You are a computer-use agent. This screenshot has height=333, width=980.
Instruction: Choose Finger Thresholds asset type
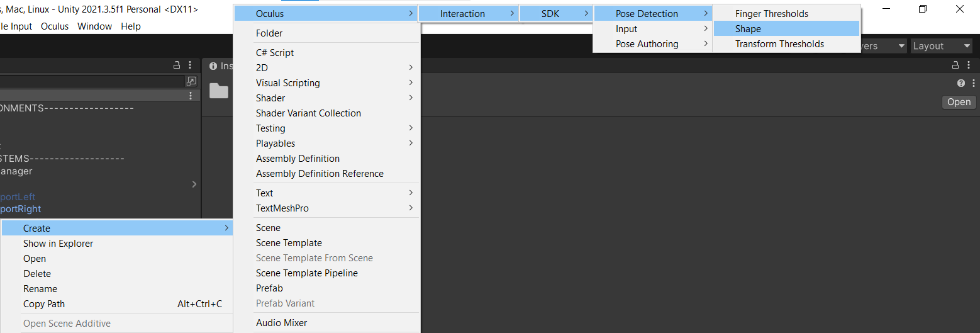786,14
